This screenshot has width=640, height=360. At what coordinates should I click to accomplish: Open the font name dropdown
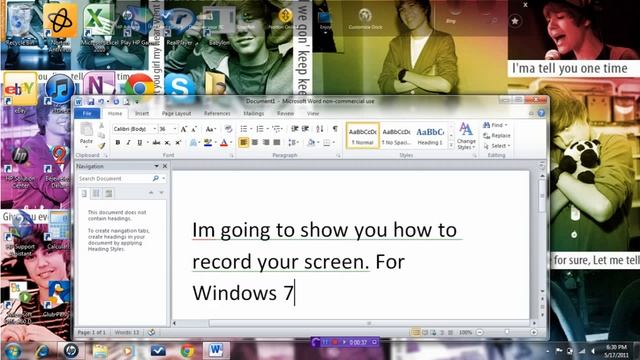click(155, 129)
